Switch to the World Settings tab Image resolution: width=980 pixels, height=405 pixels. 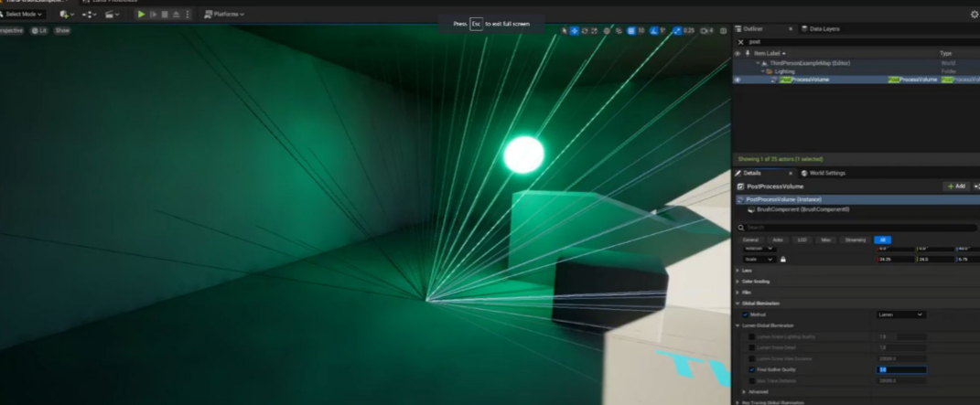click(824, 173)
